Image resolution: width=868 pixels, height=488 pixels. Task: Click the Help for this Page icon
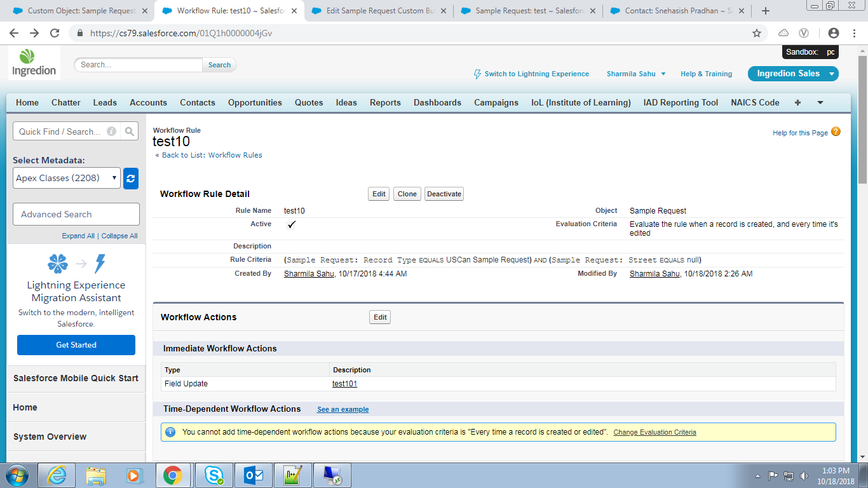[836, 132]
